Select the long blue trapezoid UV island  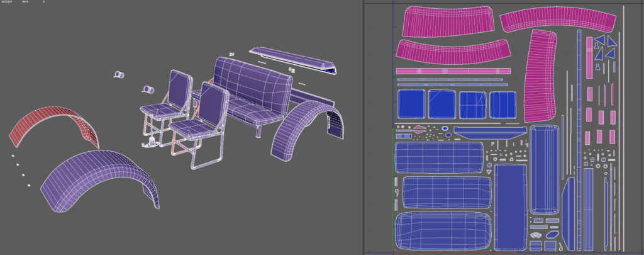(490, 132)
